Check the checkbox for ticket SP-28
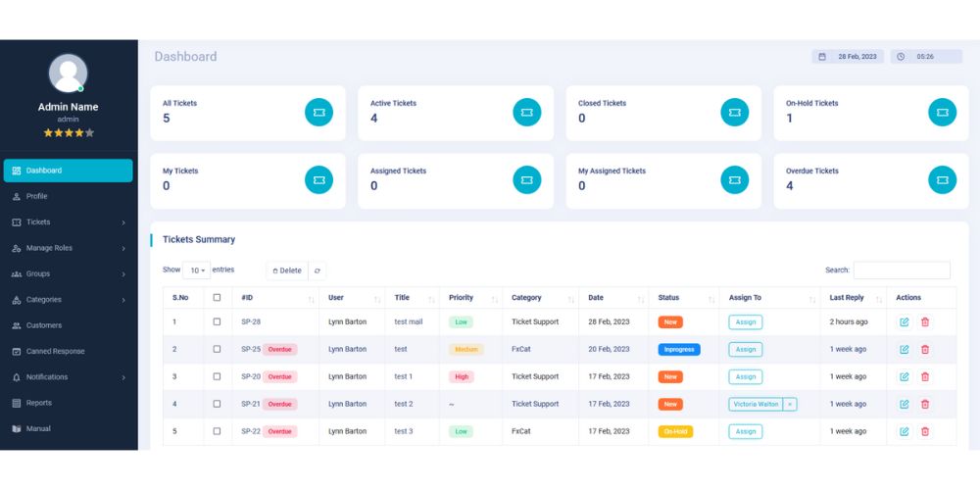Screen dimensions: 980x490 (217, 321)
